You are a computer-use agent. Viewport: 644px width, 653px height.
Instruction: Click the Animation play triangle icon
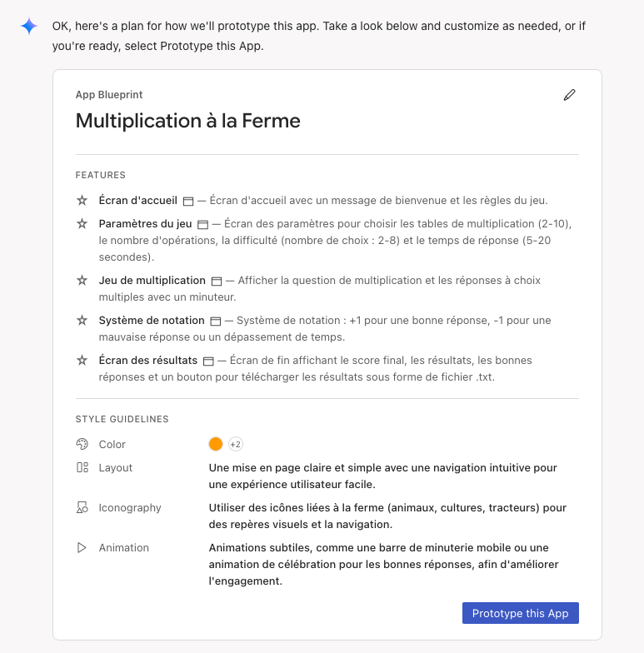pyautogui.click(x=82, y=547)
